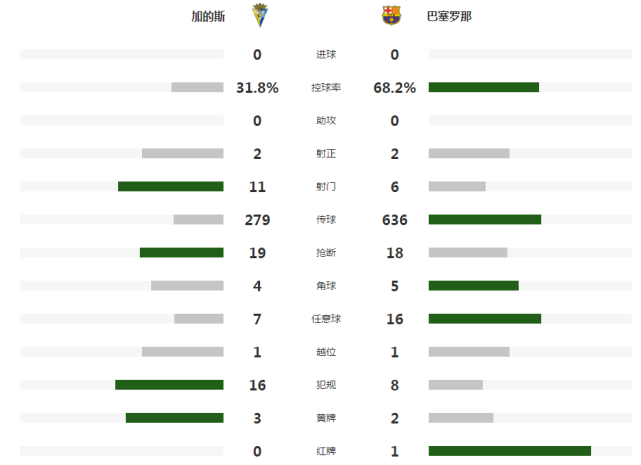Click Barcelona's red card bar showing 1

click(x=510, y=451)
